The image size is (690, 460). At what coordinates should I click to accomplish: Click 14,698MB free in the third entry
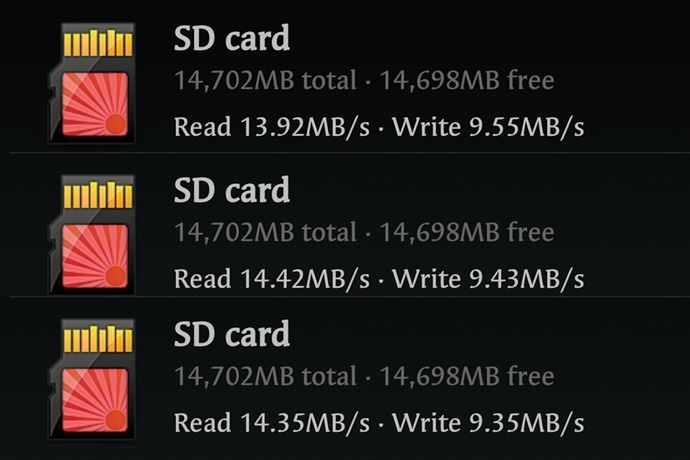click(x=467, y=376)
